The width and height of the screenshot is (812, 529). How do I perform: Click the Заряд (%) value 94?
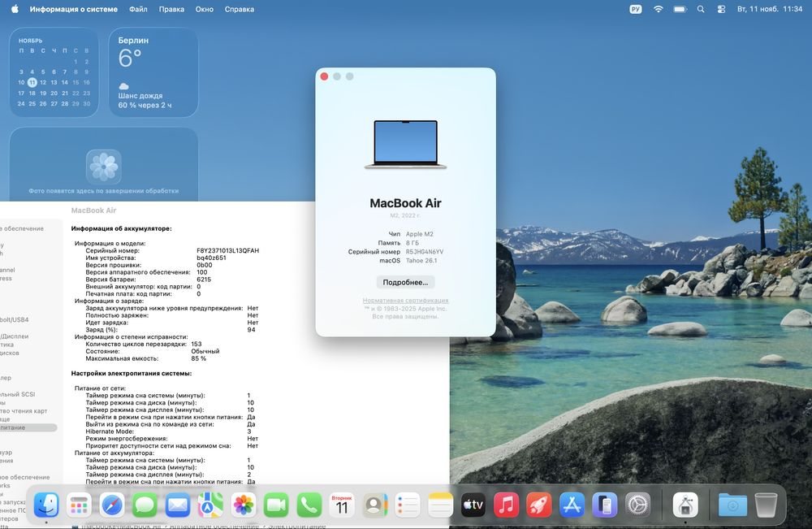point(251,330)
